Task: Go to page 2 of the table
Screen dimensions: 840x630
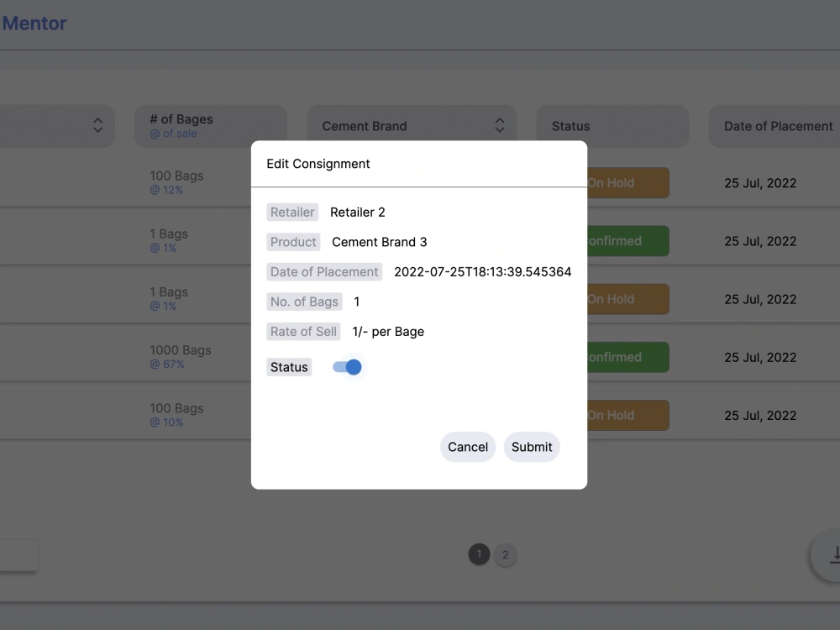Action: click(505, 554)
